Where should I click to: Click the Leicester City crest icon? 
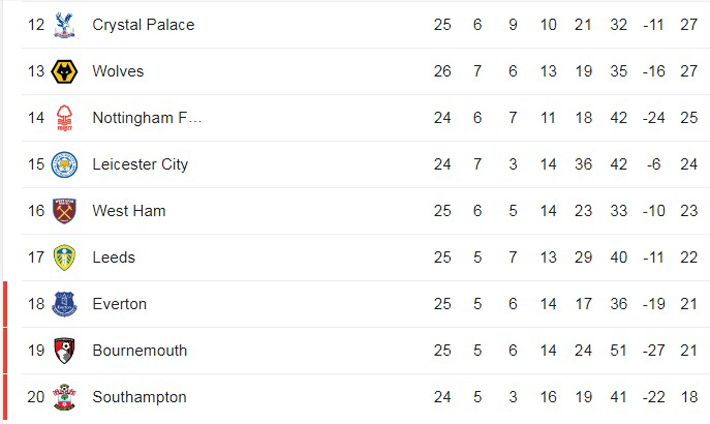[65, 165]
